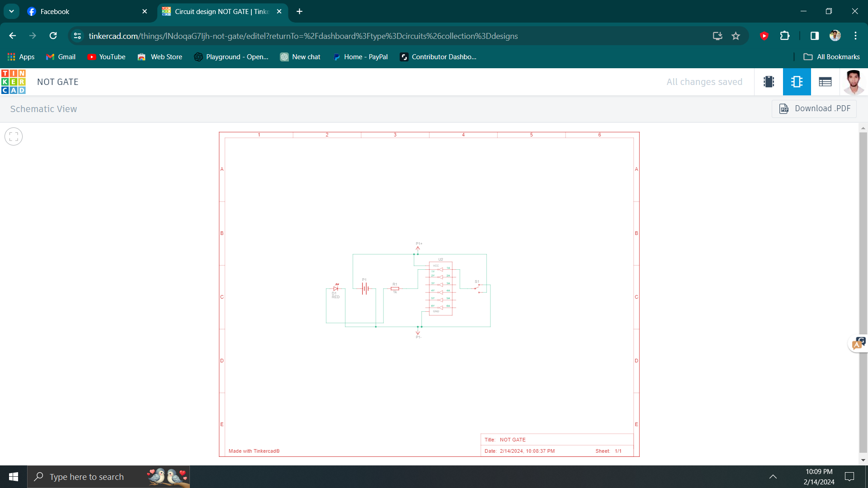Click the Download .PDF button

pos(814,109)
